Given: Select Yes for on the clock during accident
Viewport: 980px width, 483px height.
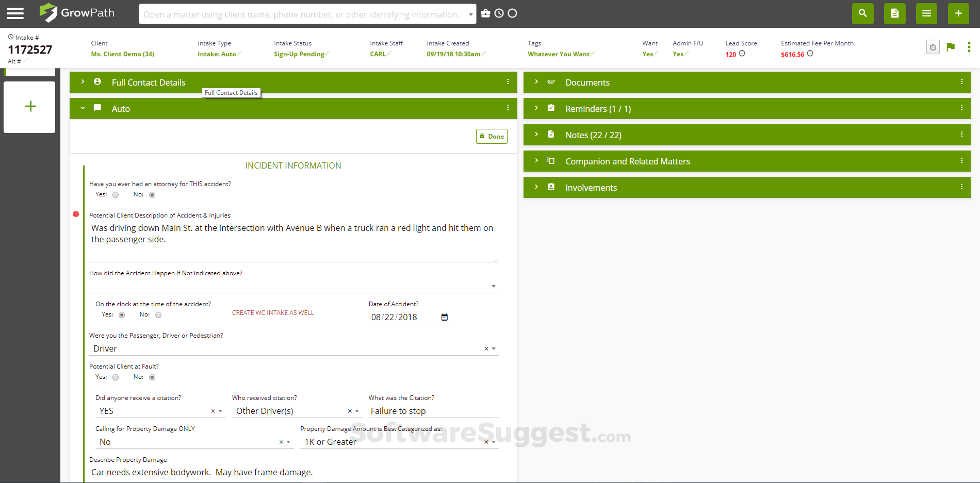Looking at the screenshot, I should pyautogui.click(x=121, y=314).
